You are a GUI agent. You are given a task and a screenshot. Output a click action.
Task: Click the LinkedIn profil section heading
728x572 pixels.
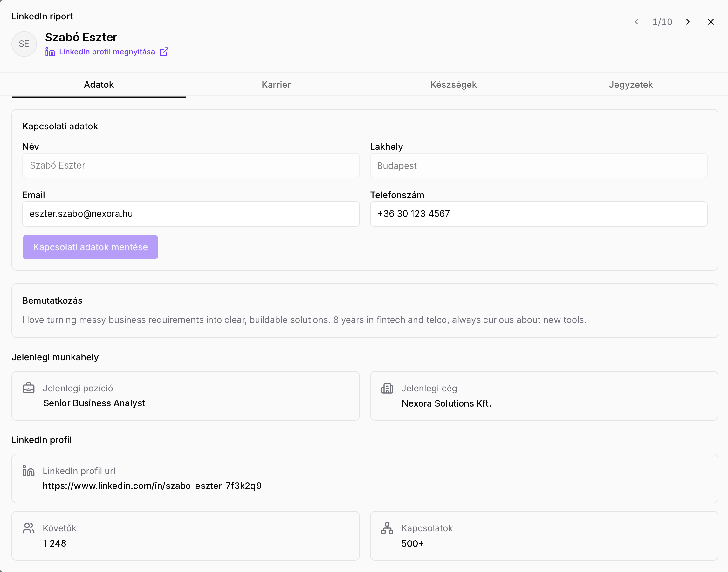42,440
